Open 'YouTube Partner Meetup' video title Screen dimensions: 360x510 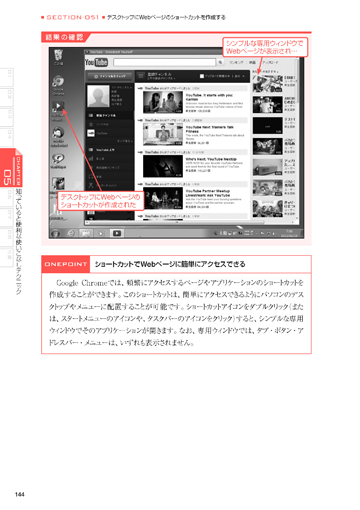point(208,193)
